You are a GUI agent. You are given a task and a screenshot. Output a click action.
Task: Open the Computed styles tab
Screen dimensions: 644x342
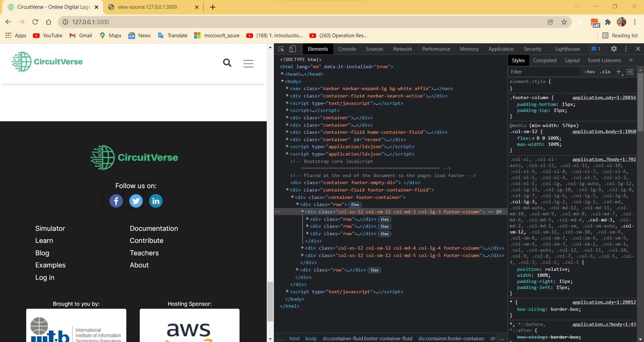click(x=545, y=60)
